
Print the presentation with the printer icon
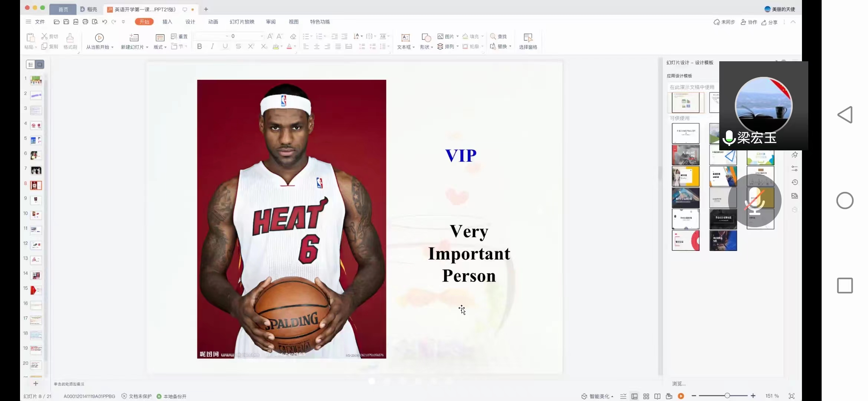[x=85, y=22]
